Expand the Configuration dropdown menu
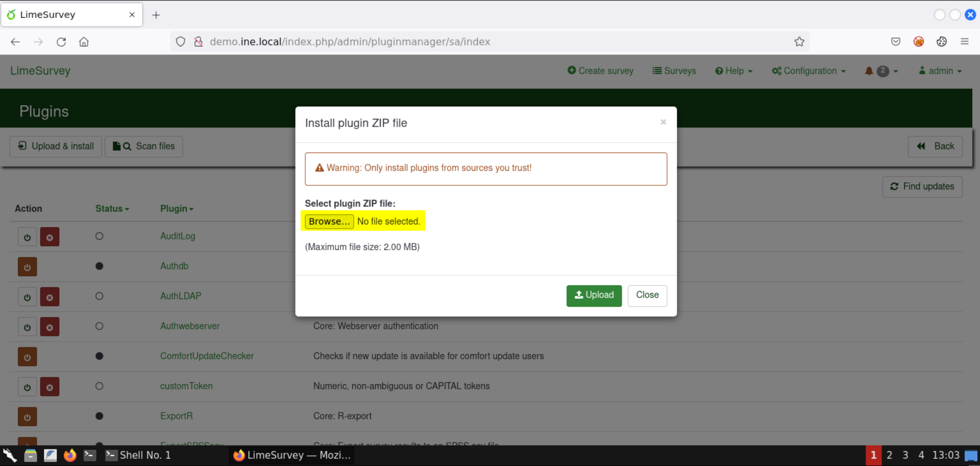 [808, 71]
